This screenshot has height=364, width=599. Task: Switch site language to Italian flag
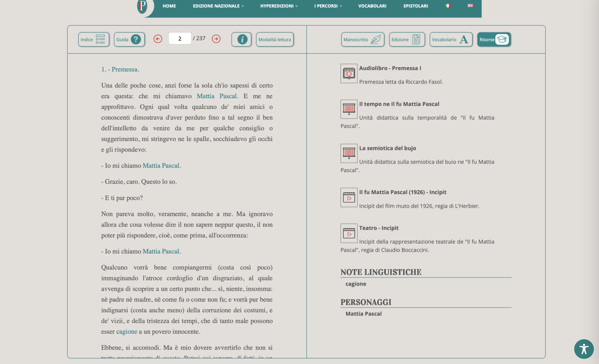[x=448, y=6]
